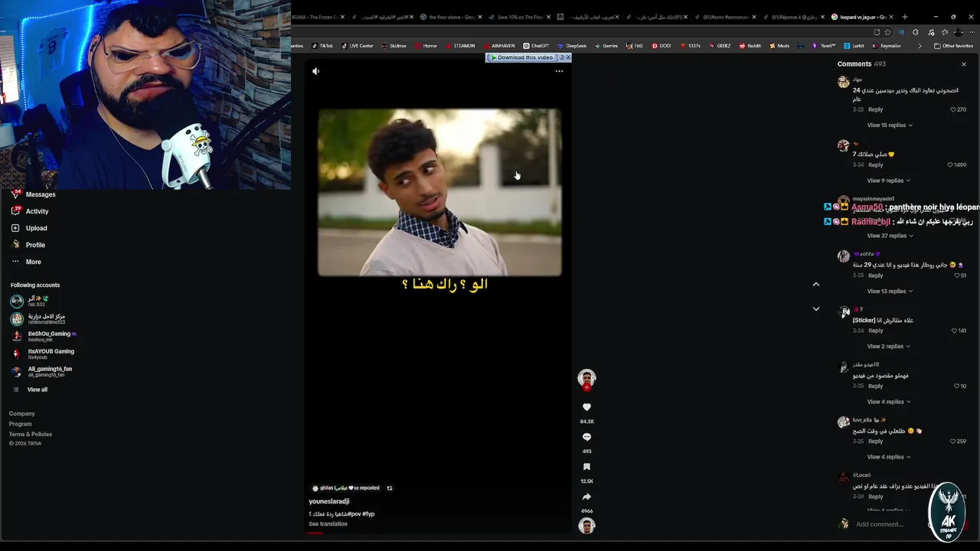This screenshot has height=551, width=980.
Task: Open a new browser tab with plus button
Action: click(x=904, y=17)
